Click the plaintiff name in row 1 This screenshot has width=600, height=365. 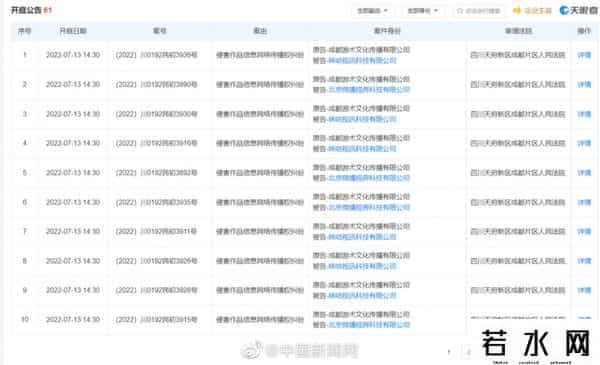(369, 50)
